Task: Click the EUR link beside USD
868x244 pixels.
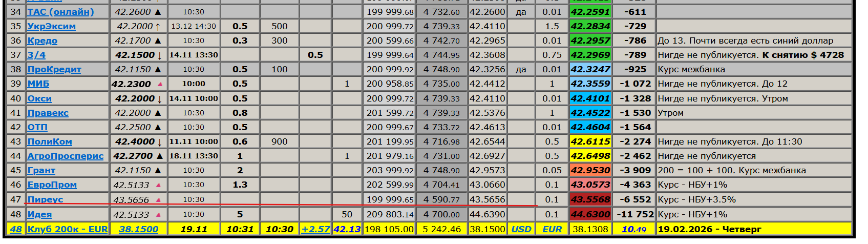Action: click(x=552, y=229)
